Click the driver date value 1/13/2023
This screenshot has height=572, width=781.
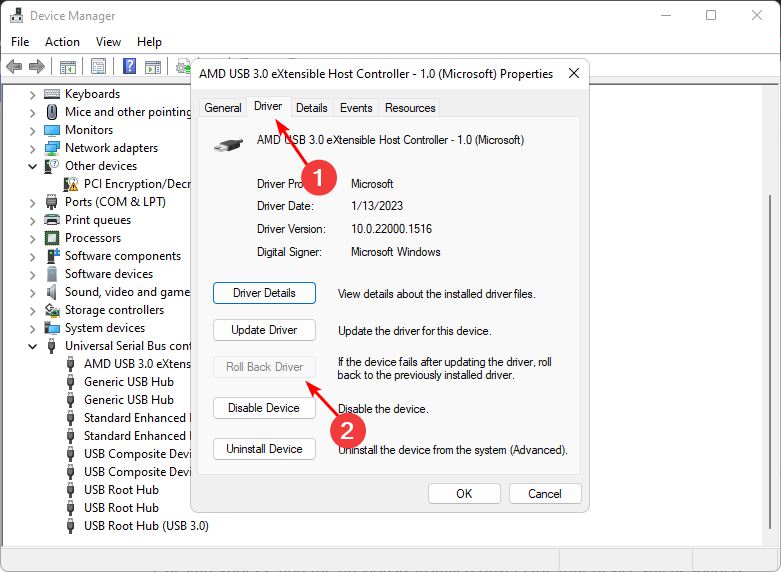(x=377, y=206)
